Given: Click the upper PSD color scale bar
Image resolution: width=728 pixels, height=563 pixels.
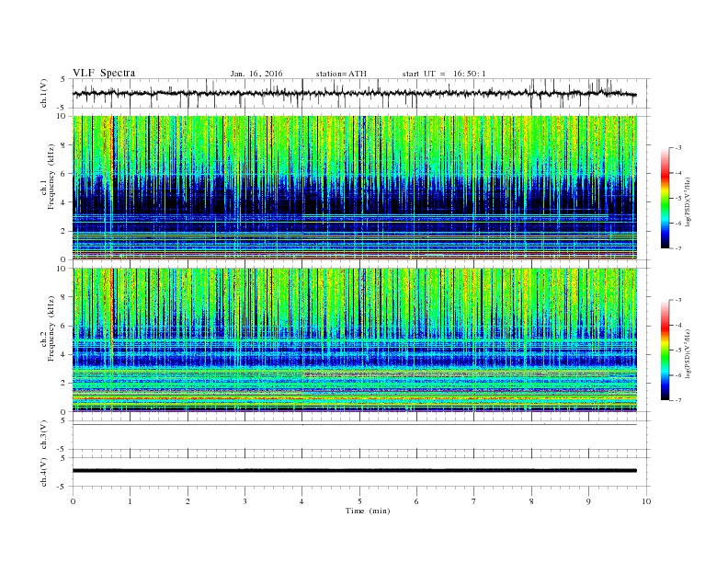Looking at the screenshot, I should coord(665,198).
